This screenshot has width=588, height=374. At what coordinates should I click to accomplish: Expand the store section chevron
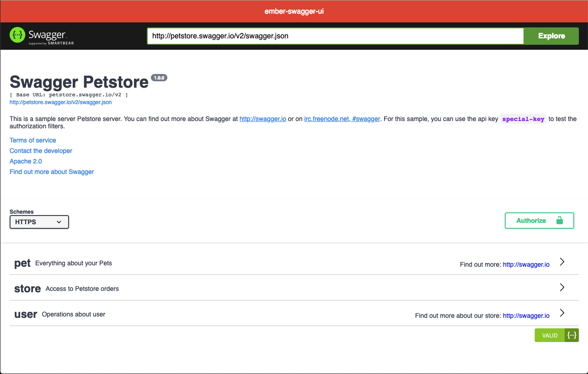point(562,288)
